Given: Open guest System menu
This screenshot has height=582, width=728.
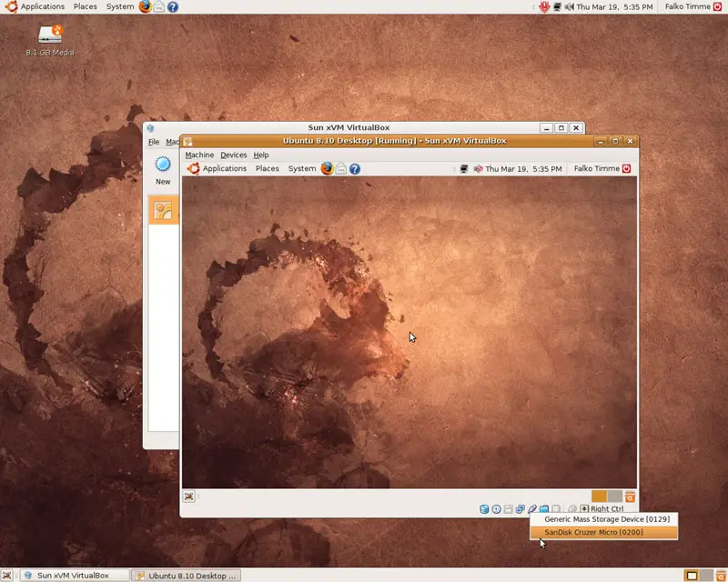Looking at the screenshot, I should 302,168.
